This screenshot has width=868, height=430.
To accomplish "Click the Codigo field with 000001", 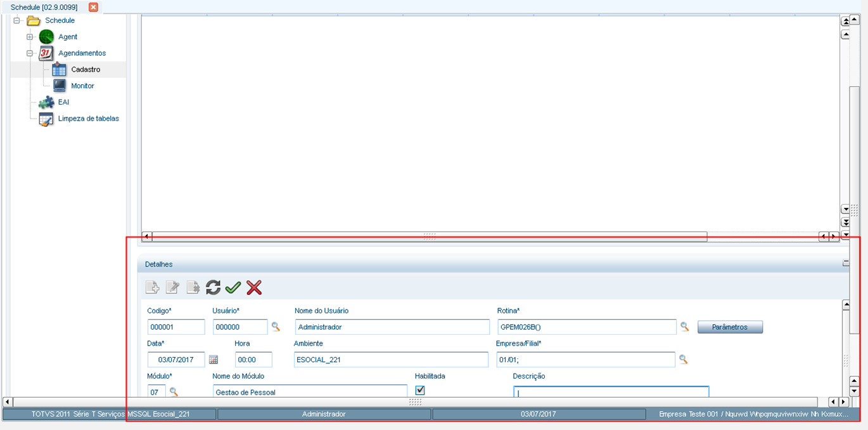I will pos(176,327).
